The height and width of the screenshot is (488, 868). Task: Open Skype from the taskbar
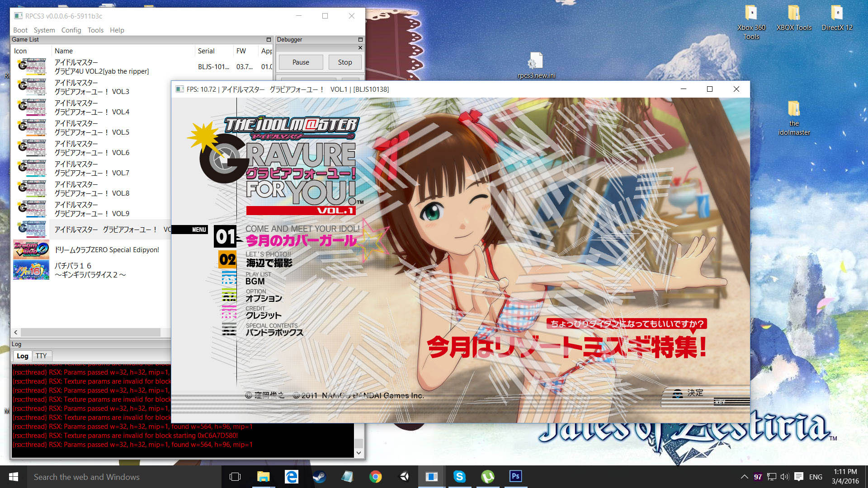tap(459, 477)
